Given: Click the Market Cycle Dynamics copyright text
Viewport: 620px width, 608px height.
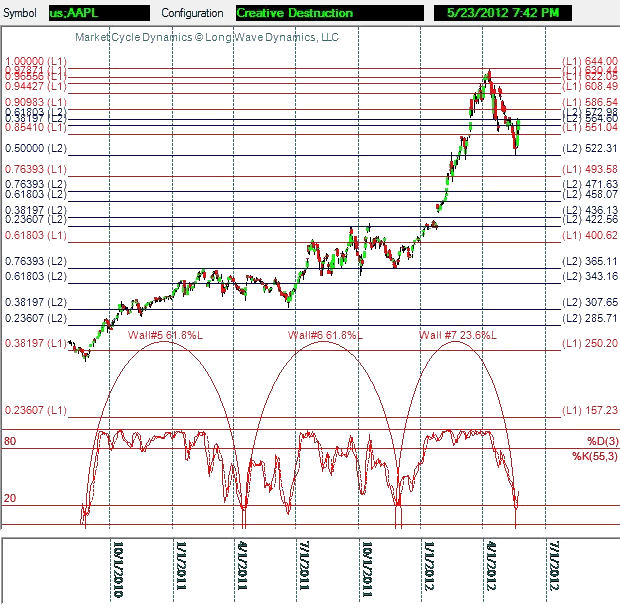Looking at the screenshot, I should [x=208, y=37].
